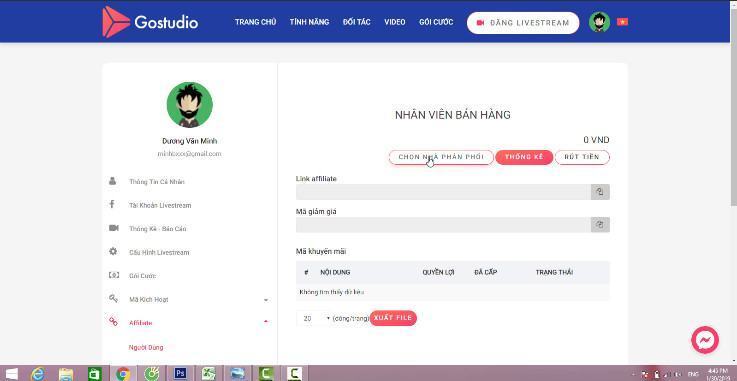Open Internet Explorer from taskbar
The height and width of the screenshot is (381, 737).
[x=38, y=374]
